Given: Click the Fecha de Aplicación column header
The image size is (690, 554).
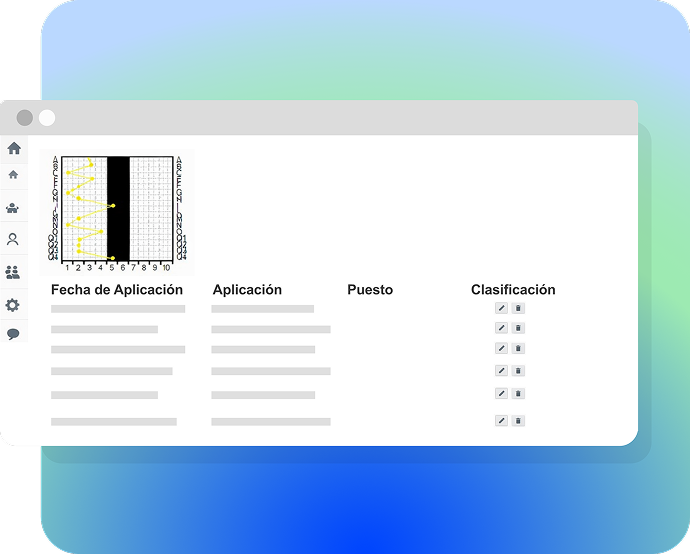Looking at the screenshot, I should 117,290.
